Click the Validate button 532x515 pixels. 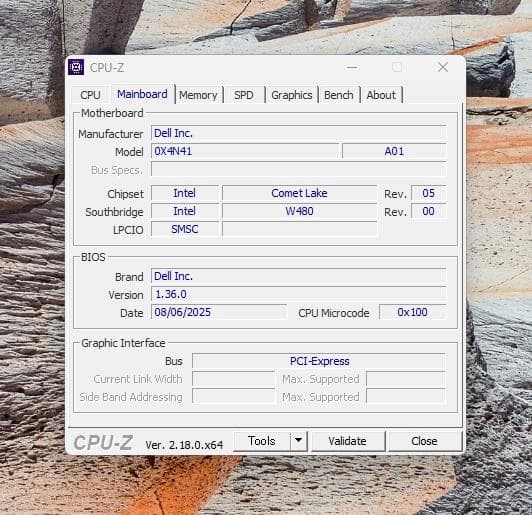348,441
